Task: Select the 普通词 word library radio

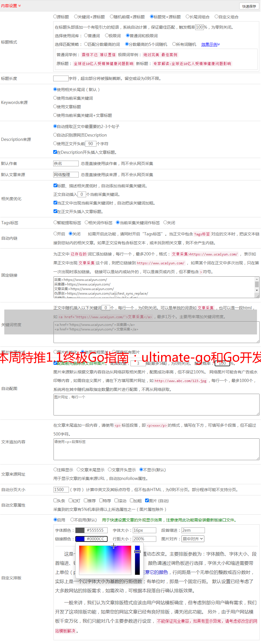Action: click(x=86, y=36)
